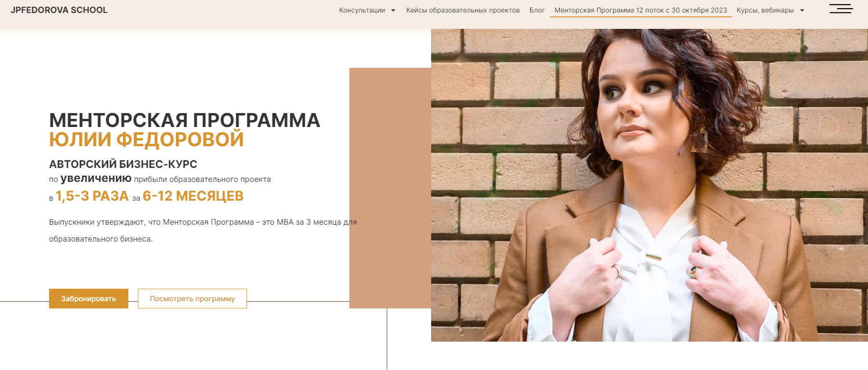Click the JPFEDOROVA SCHOOL logo
Screen dimensions: 868x370
click(x=59, y=10)
